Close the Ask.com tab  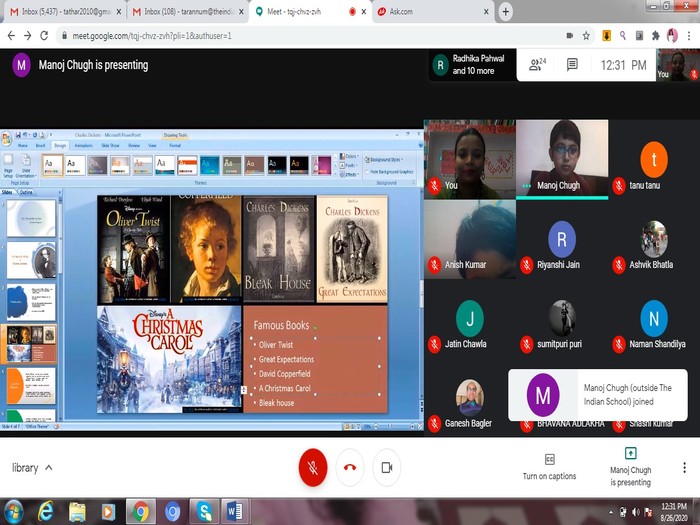[x=486, y=12]
